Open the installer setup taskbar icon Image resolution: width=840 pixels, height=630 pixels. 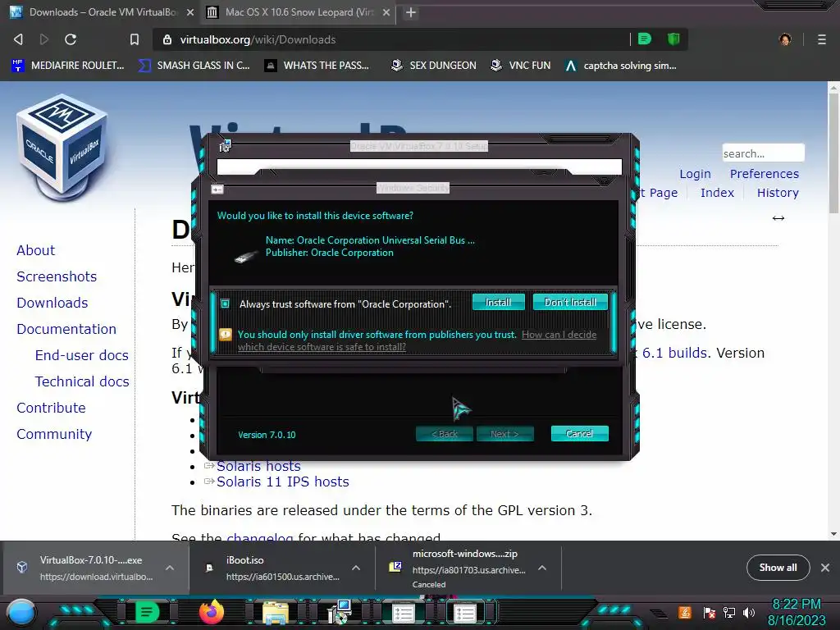[x=339, y=612]
